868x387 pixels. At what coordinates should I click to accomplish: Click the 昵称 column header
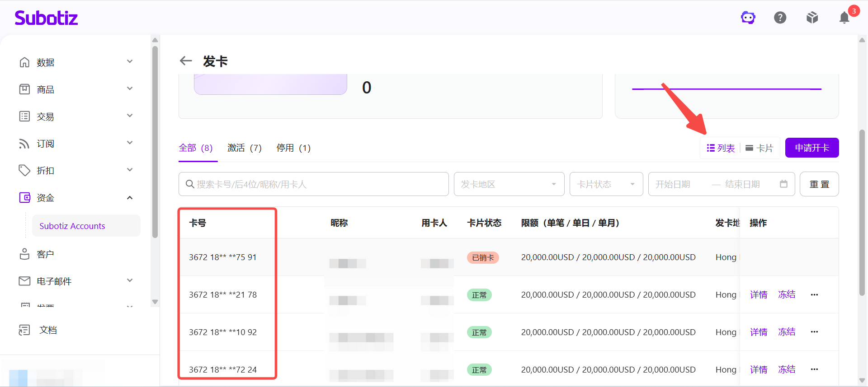click(x=339, y=223)
